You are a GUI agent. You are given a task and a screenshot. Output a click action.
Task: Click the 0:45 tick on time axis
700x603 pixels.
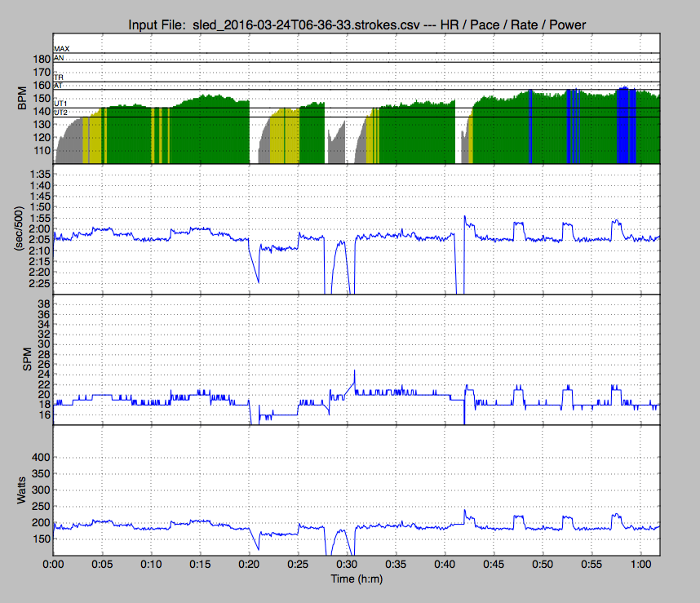(494, 564)
